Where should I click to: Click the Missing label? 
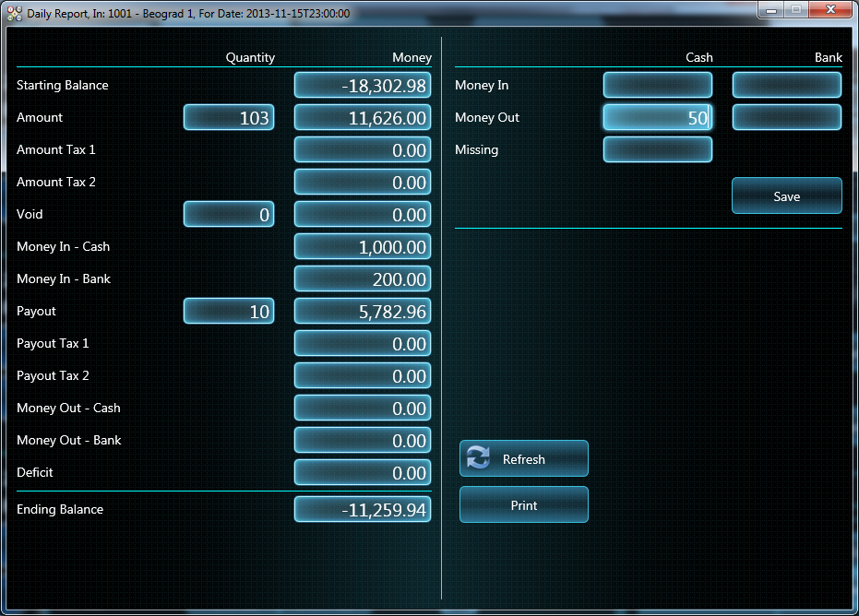[477, 149]
